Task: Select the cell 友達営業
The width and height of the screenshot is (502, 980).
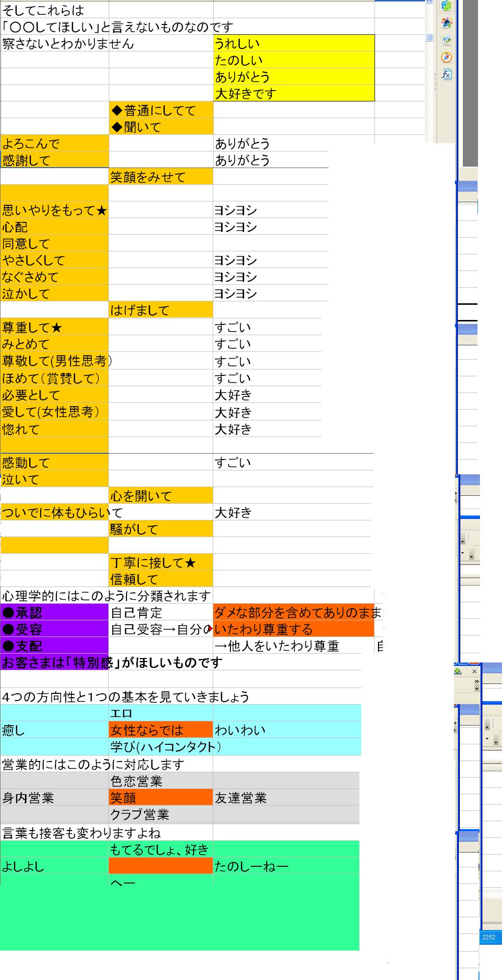Action: (286, 797)
